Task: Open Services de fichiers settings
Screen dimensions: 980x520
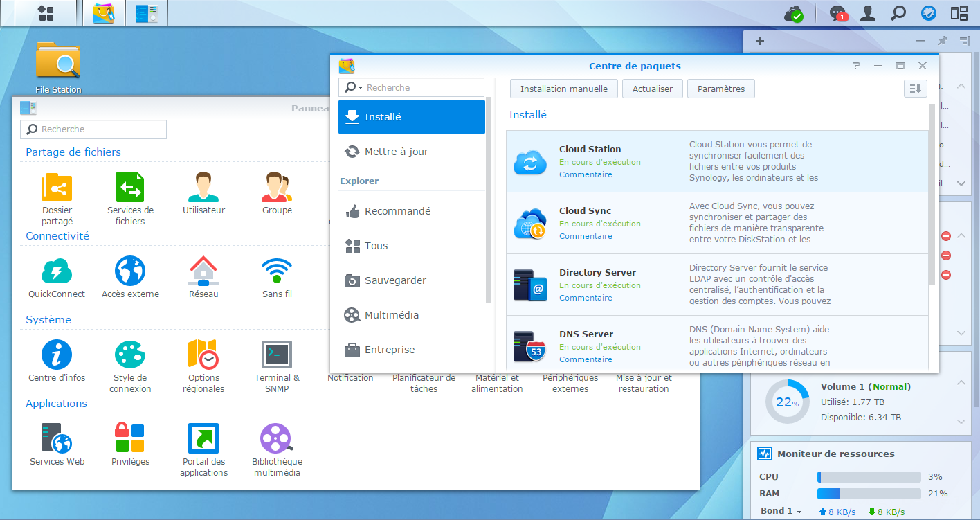Action: [130, 199]
